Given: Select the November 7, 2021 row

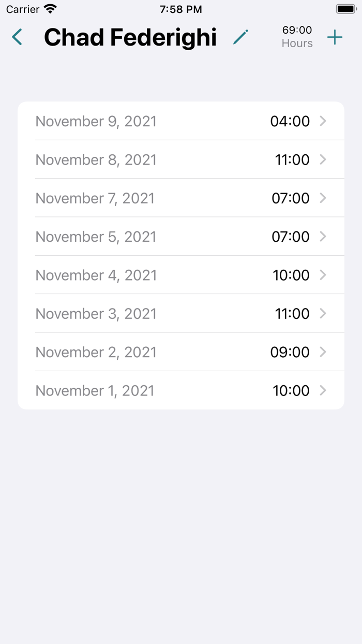Looking at the screenshot, I should point(181,198).
